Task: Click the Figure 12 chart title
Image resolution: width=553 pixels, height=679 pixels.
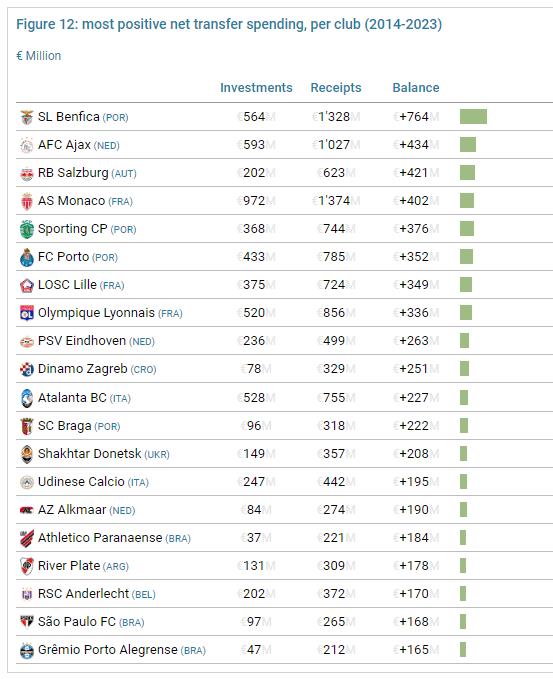Action: coord(229,24)
